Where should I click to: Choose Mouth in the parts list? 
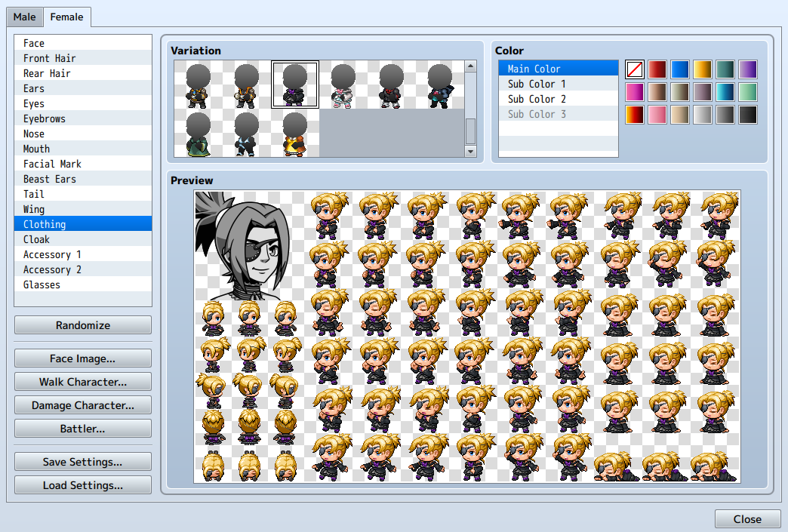tap(83, 149)
